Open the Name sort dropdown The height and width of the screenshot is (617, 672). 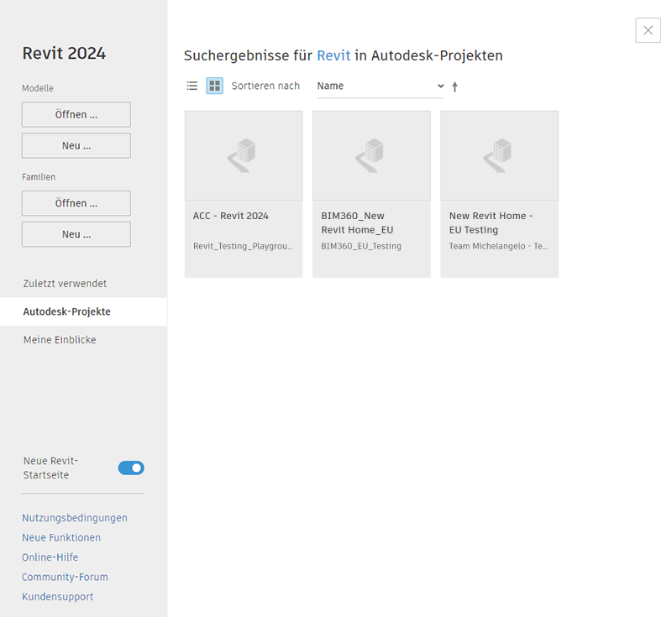coord(381,86)
